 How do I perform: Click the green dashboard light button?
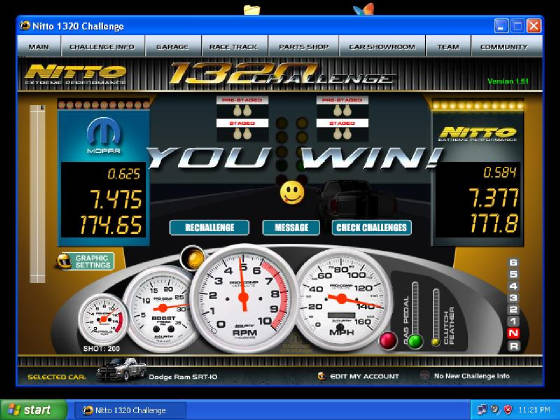[x=415, y=341]
